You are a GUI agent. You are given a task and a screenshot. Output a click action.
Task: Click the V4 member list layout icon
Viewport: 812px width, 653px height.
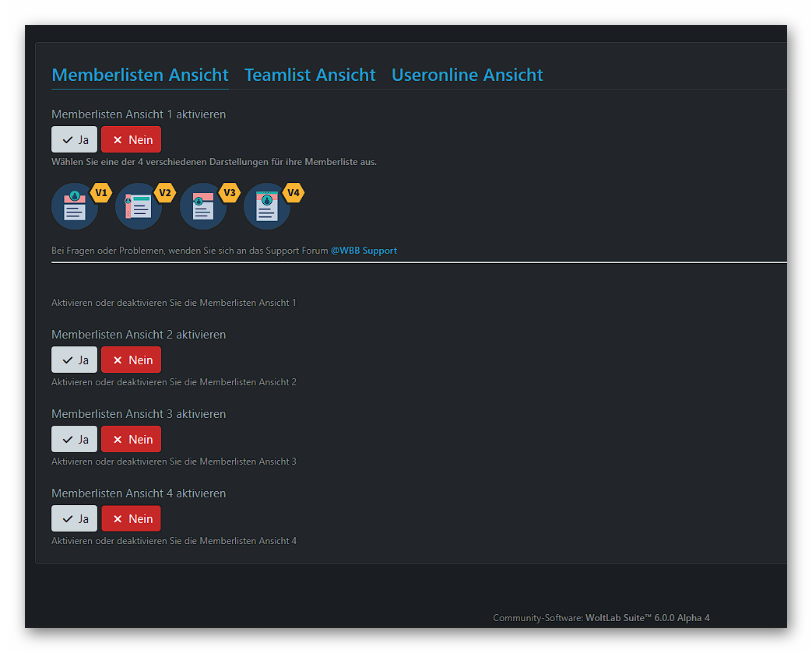click(267, 207)
